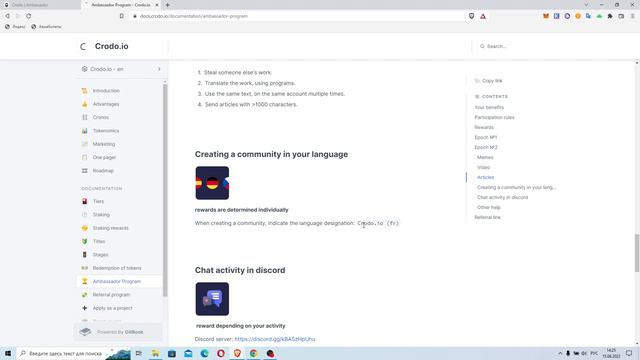Open the Roadmap sidebar page

(103, 171)
